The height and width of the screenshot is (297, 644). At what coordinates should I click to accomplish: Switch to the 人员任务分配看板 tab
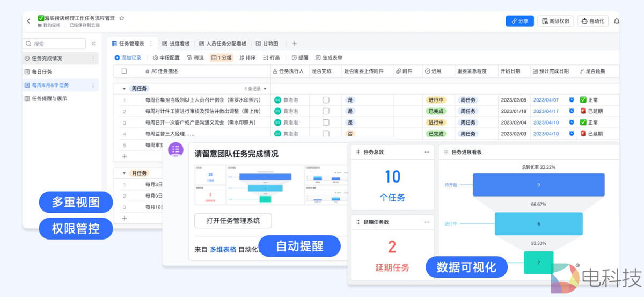point(223,44)
